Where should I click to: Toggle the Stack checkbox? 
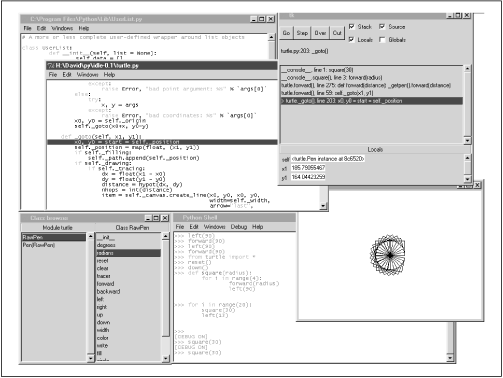(352, 27)
